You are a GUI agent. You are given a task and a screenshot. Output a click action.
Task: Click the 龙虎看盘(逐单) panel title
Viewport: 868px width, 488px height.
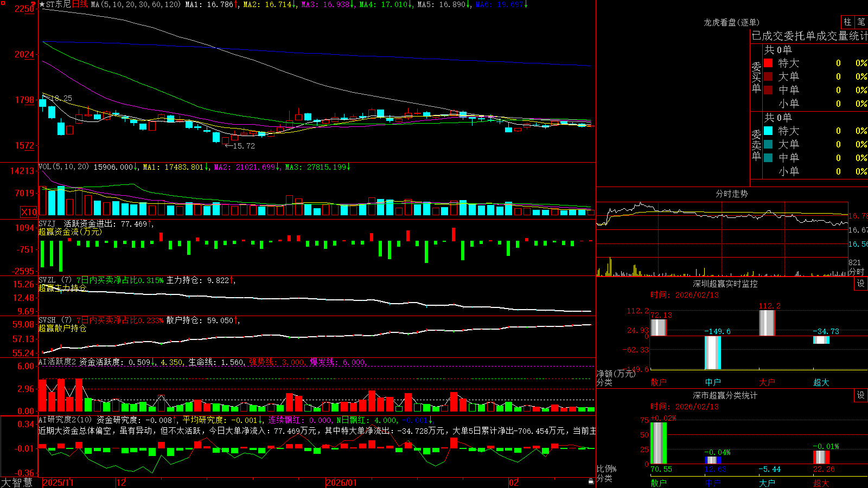pyautogui.click(x=731, y=22)
